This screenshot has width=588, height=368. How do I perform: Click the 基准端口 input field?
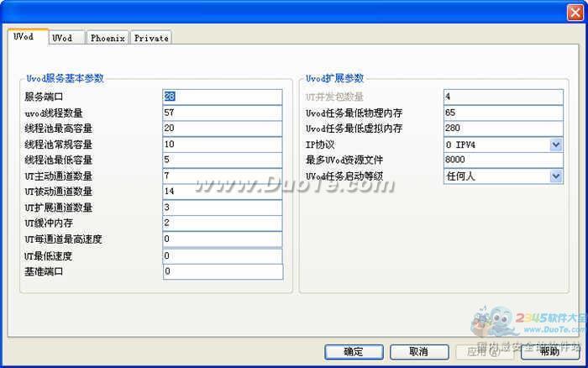tap(223, 271)
